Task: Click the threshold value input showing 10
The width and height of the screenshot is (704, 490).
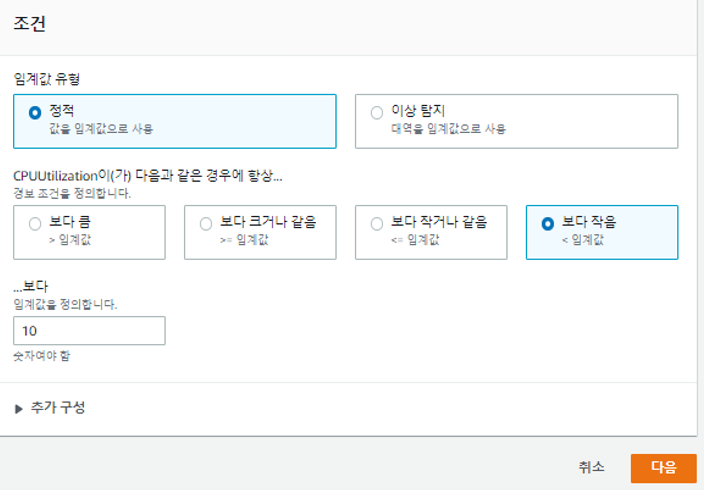Action: click(x=89, y=331)
